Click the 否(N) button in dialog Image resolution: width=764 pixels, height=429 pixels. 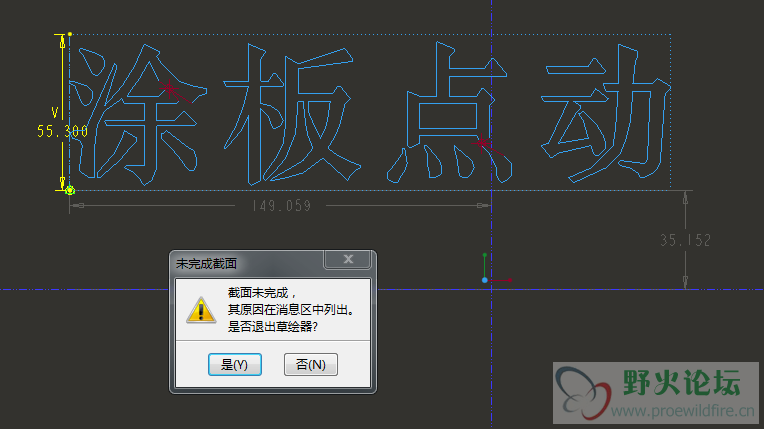pyautogui.click(x=311, y=365)
